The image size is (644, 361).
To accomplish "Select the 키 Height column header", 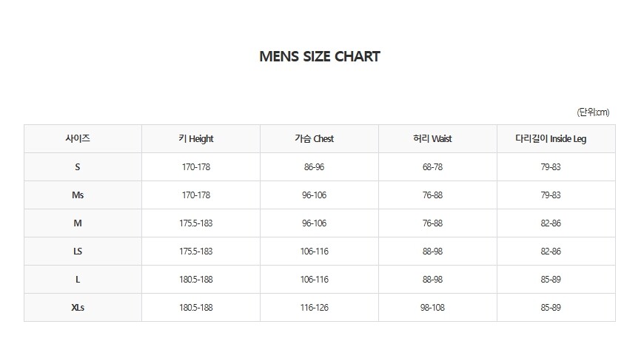I will 196,138.
